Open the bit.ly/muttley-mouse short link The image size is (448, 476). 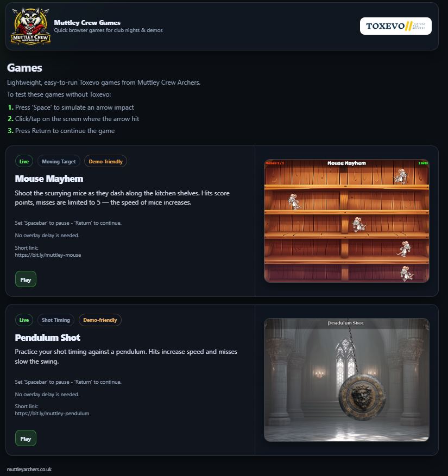click(48, 255)
